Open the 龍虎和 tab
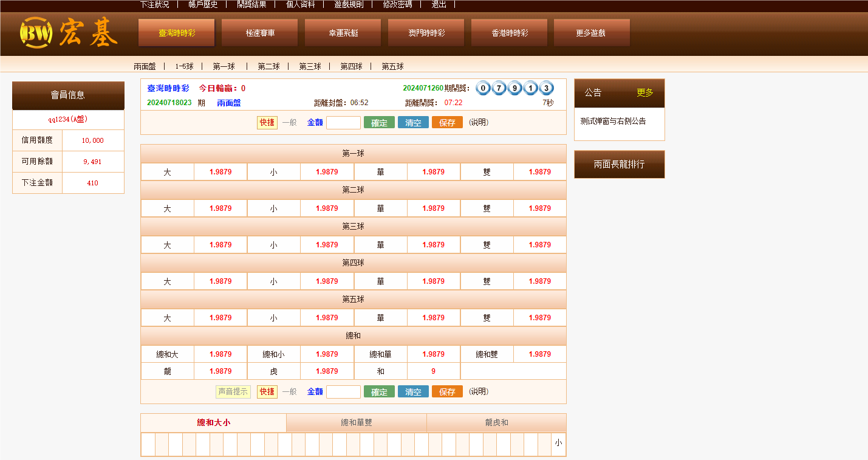The width and height of the screenshot is (868, 460). tap(496, 422)
